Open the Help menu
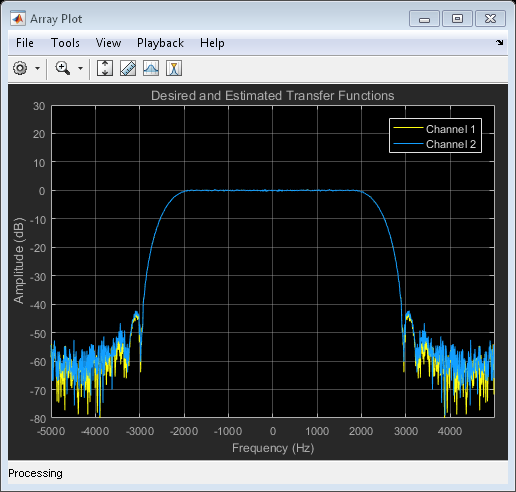The image size is (516, 492). point(212,43)
